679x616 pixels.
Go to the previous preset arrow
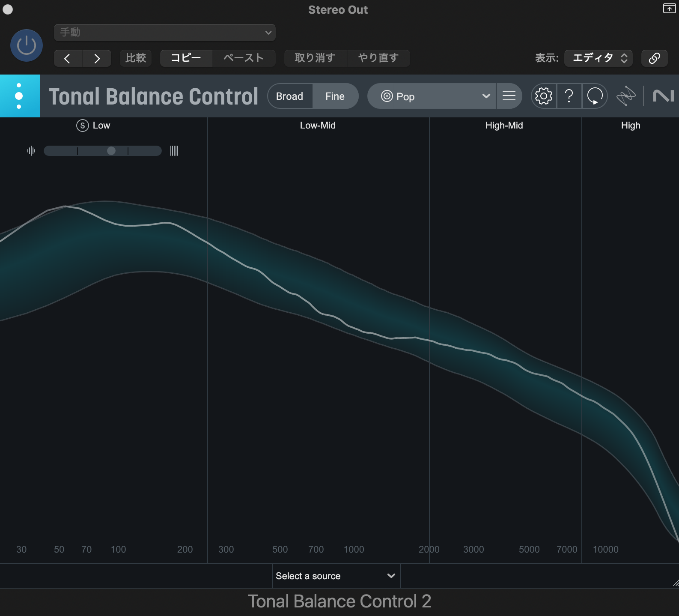point(68,58)
